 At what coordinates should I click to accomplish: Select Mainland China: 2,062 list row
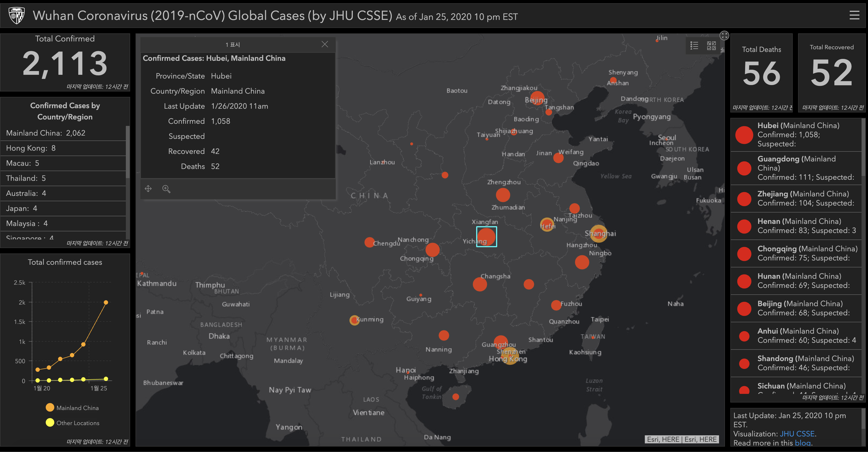point(45,133)
